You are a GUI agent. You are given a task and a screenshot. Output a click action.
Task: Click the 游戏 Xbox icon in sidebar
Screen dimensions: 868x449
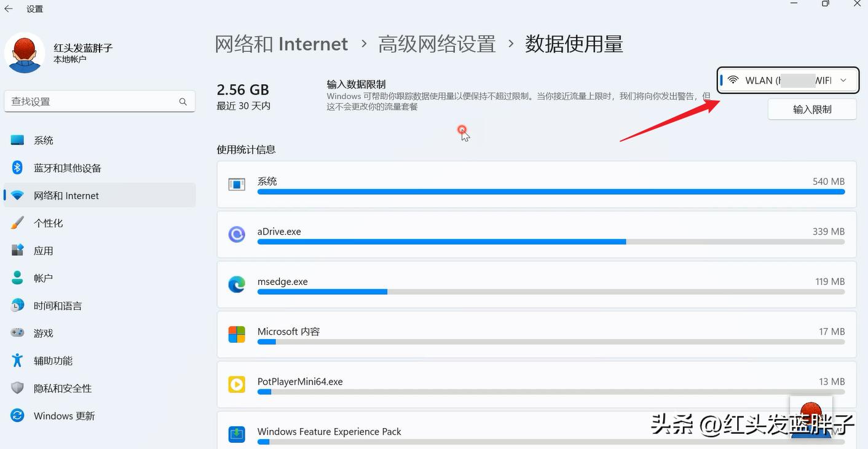click(x=18, y=333)
